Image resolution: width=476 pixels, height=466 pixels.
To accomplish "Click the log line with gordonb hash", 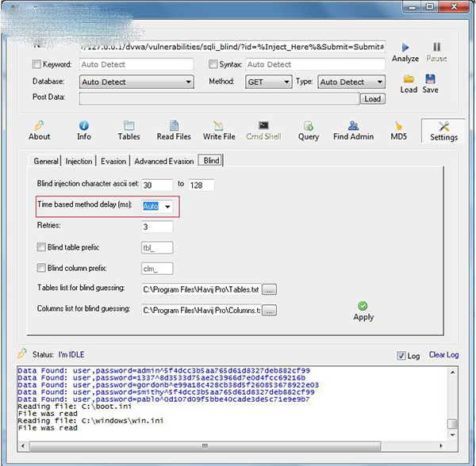I will 168,384.
